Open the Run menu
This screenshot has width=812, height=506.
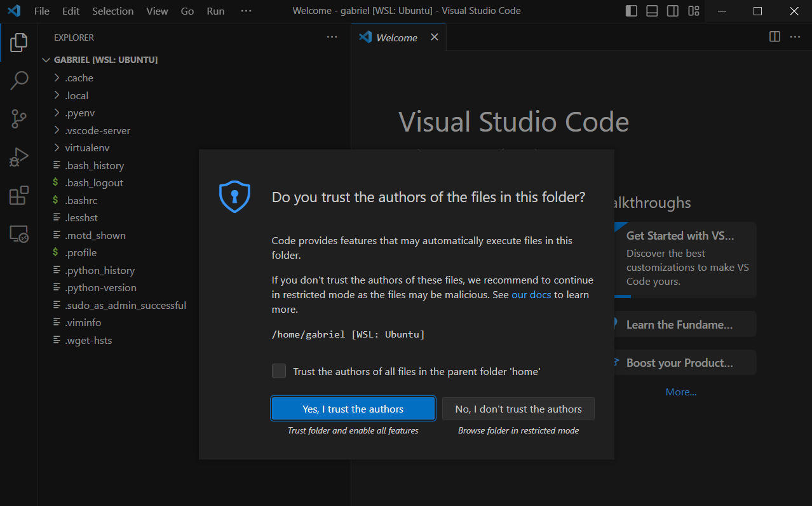coord(215,11)
